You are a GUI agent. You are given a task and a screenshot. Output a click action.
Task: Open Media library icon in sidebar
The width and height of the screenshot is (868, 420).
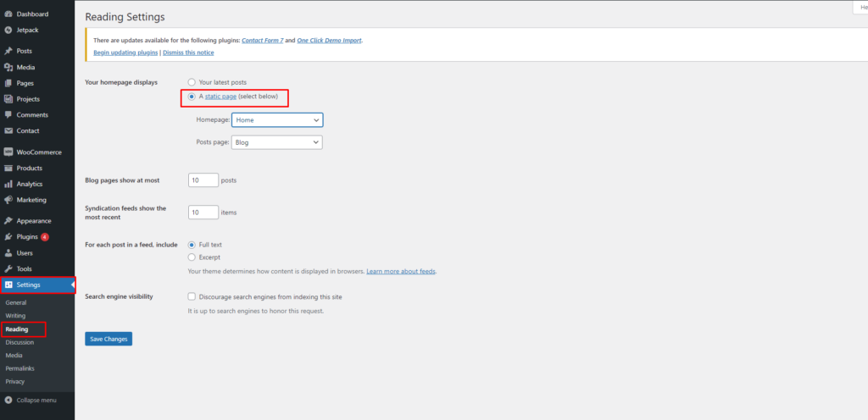[8, 67]
